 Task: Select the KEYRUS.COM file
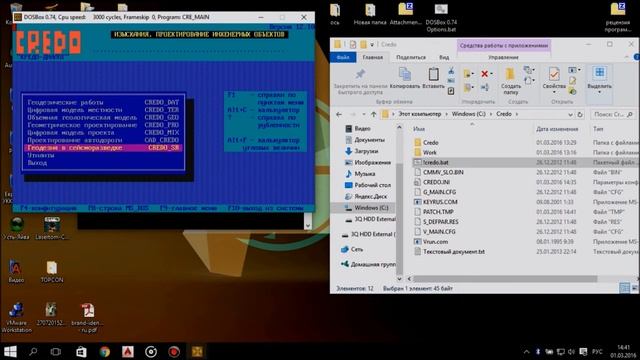(440, 202)
